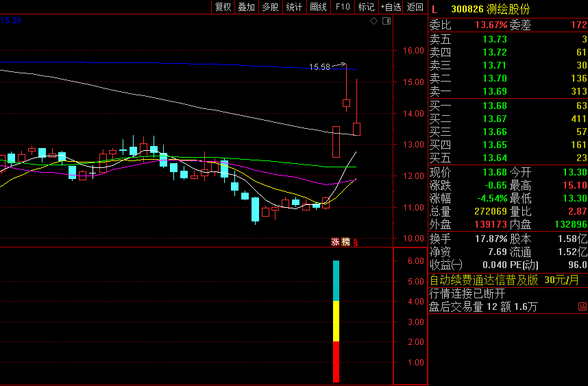Viewport: 588px width, 386px height.
Task: Click the 行情连接已断开 status message
Action: point(467,293)
